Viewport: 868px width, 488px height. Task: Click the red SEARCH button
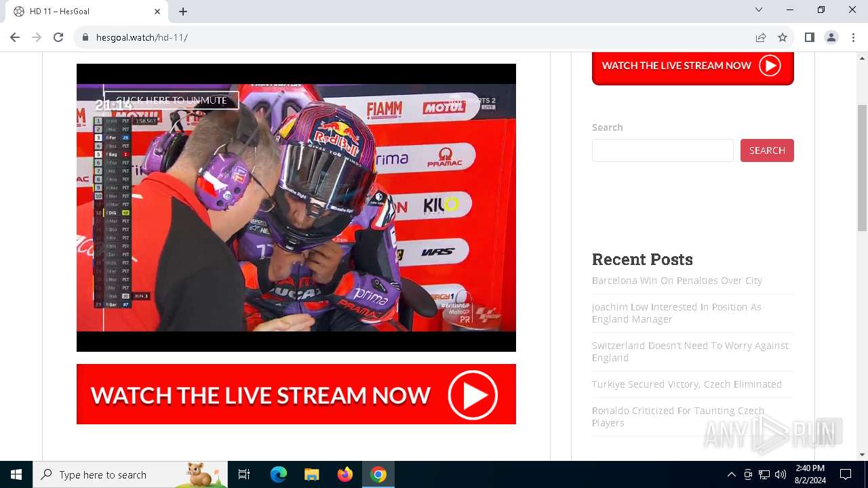[x=767, y=150]
